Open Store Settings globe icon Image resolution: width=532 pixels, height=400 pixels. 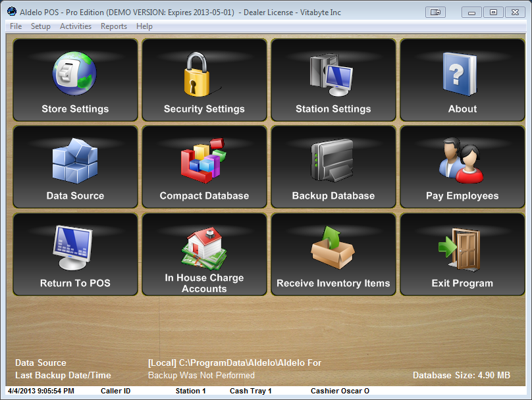74,74
